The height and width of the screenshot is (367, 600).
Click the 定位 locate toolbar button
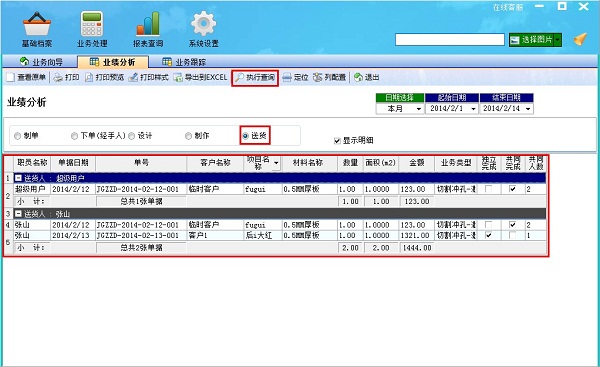[x=295, y=77]
